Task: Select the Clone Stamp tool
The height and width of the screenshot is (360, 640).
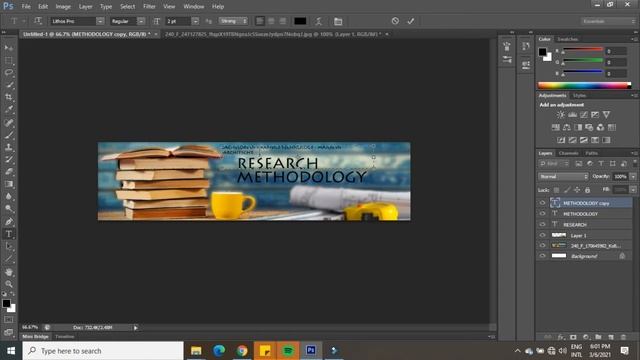Action: tap(9, 147)
